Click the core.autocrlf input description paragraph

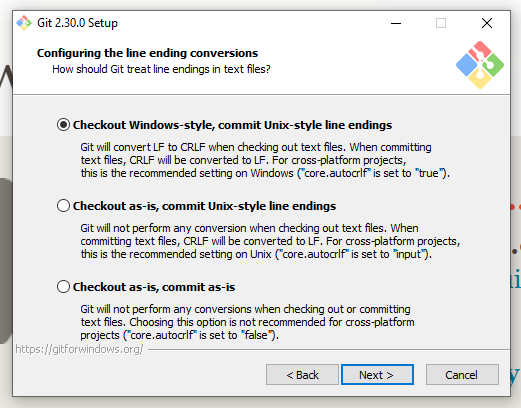pos(270,241)
